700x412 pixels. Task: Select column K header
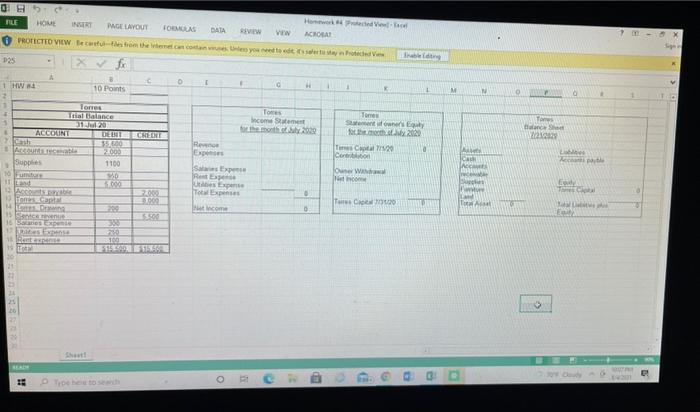pos(385,88)
